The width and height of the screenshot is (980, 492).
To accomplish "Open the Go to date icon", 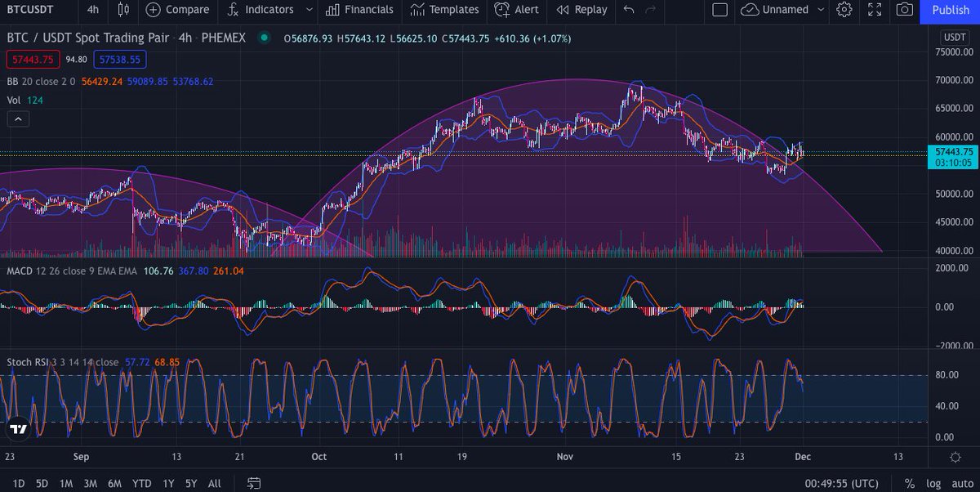I will tap(254, 483).
